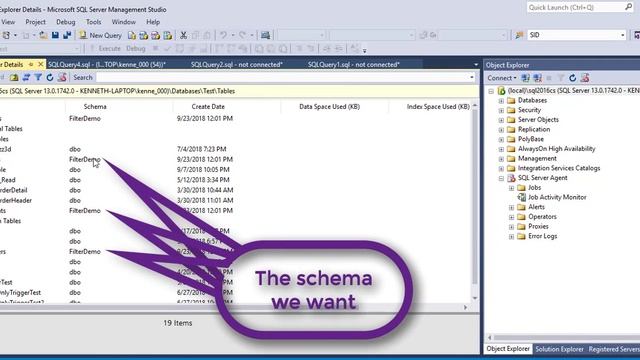Screen dimensions: 640x360
Task: Click the Up folder icon in Details toolbar
Action: (x=14, y=78)
